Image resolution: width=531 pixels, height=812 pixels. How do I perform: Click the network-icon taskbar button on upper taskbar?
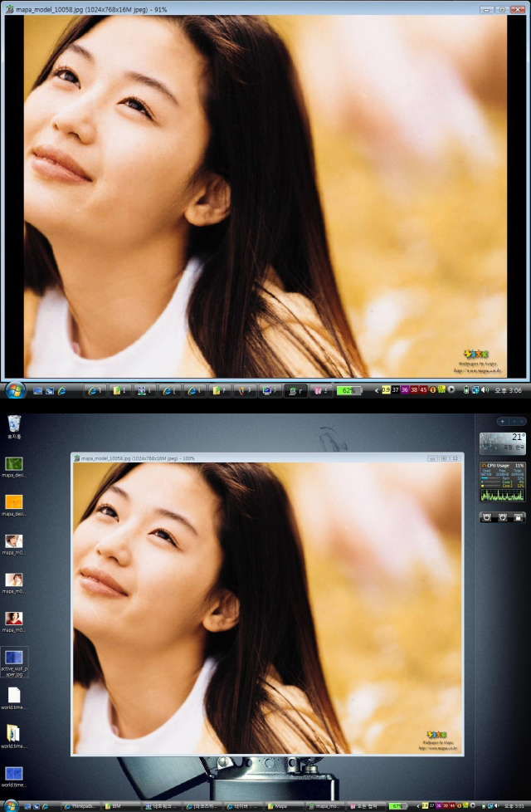click(x=144, y=390)
